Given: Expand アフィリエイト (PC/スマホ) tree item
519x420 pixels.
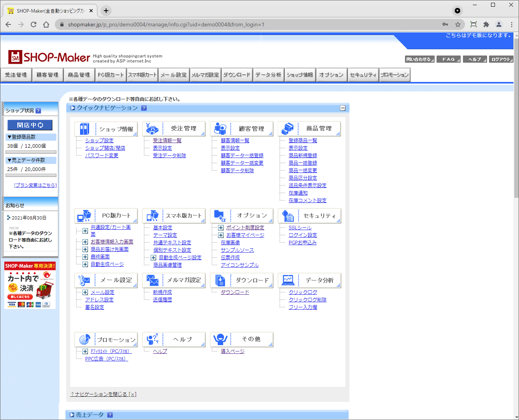Looking at the screenshot, I should [85, 351].
